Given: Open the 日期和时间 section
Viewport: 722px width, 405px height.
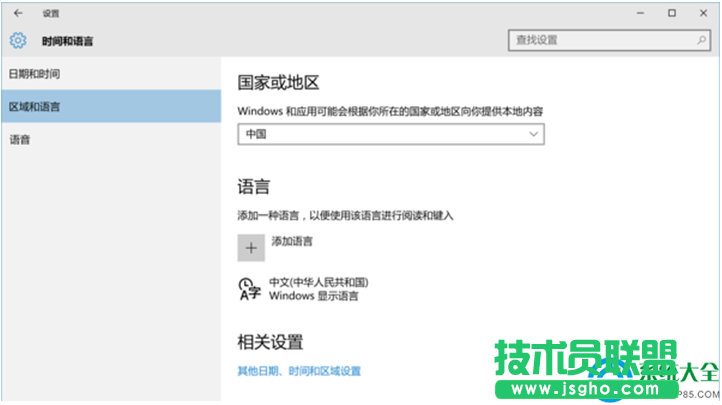Looking at the screenshot, I should click(35, 74).
